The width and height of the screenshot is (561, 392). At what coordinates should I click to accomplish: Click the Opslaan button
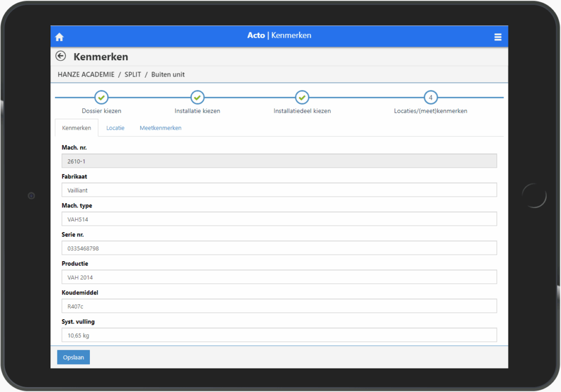[73, 358]
